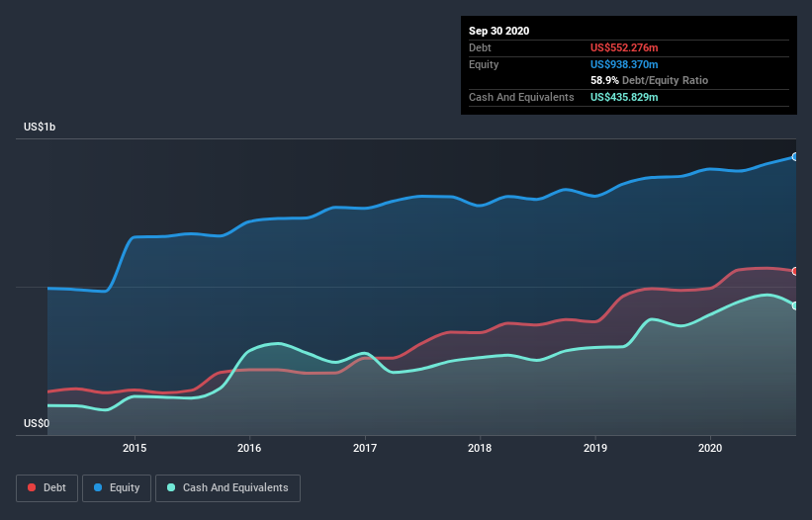
Task: Click the 2016 x-axis label
Action: [x=249, y=448]
